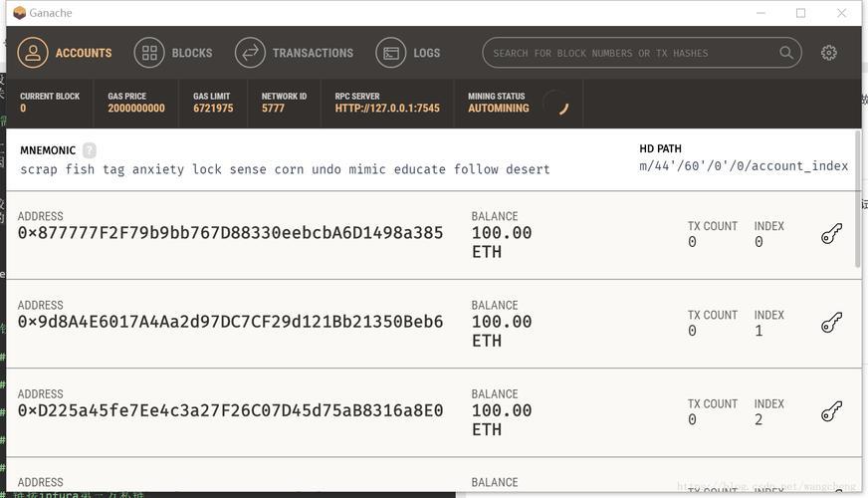Click the RPC server address HTTP://127.0.0.1:7545
Screen dimensions: 868x498
386,108
